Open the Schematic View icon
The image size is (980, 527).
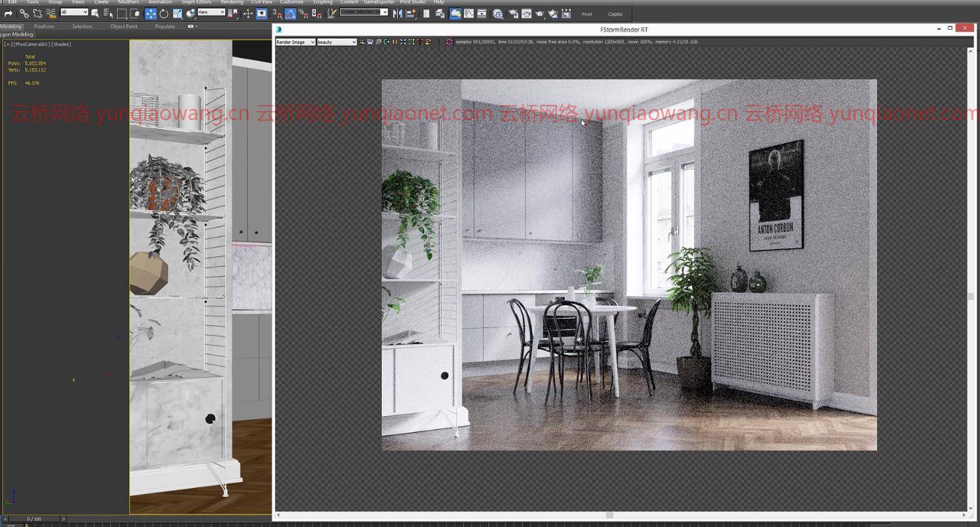point(482,13)
